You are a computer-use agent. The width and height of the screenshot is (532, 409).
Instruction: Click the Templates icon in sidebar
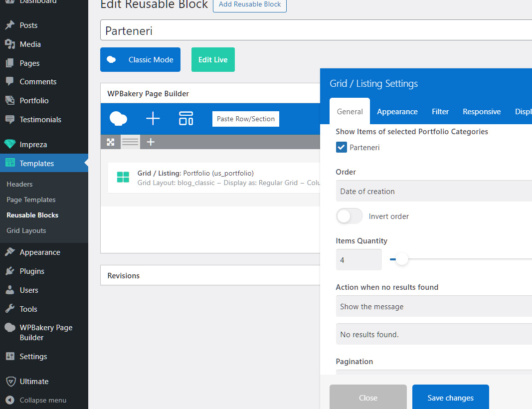coord(10,163)
